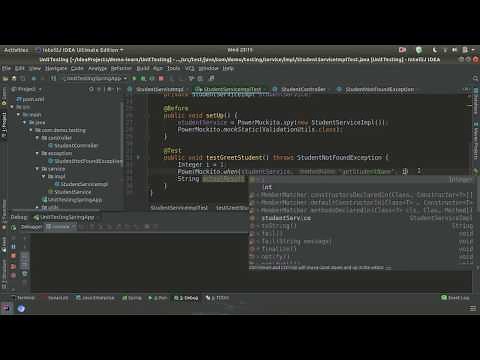Select StudentNotFoundException in project tree
Image resolution: width=480 pixels, height=360 pixels.
click(x=85, y=161)
